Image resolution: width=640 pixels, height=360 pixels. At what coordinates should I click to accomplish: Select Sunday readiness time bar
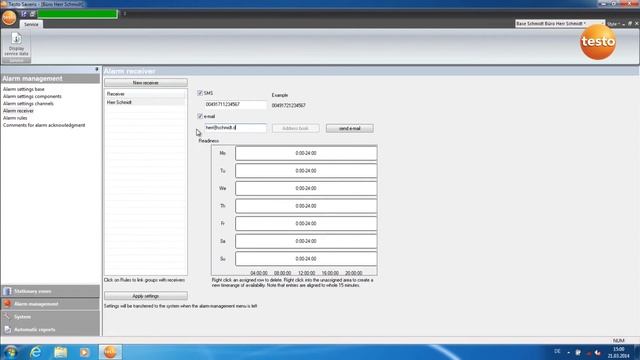[x=306, y=259]
